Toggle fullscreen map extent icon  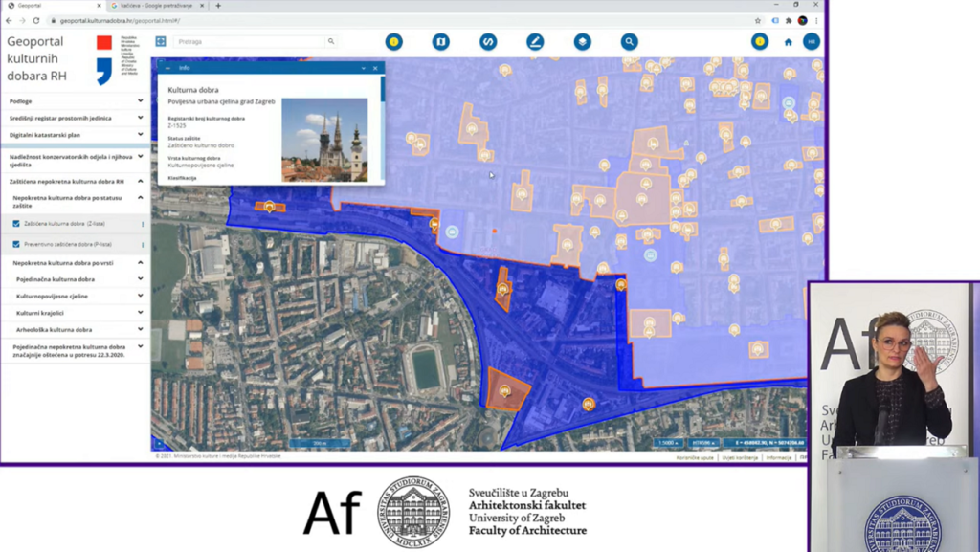click(x=161, y=41)
